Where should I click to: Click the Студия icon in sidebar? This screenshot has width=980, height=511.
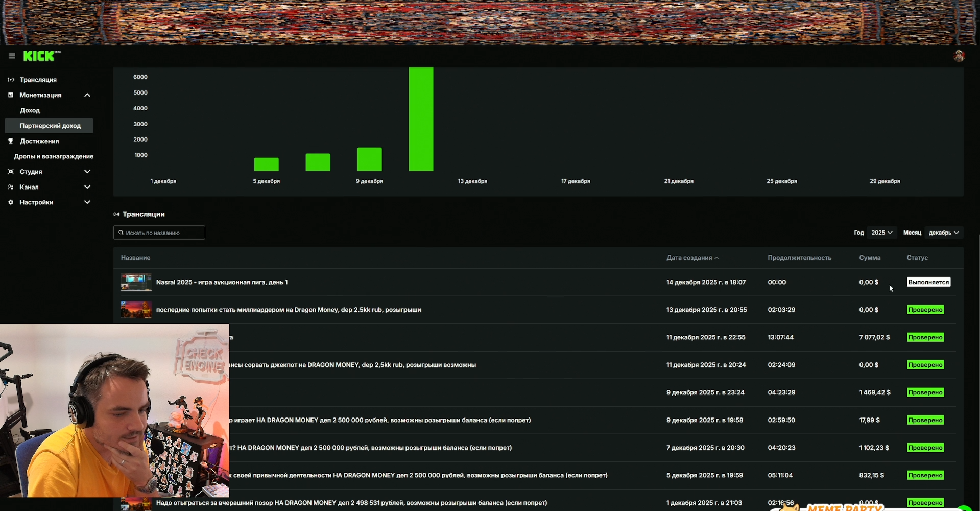[x=11, y=172]
